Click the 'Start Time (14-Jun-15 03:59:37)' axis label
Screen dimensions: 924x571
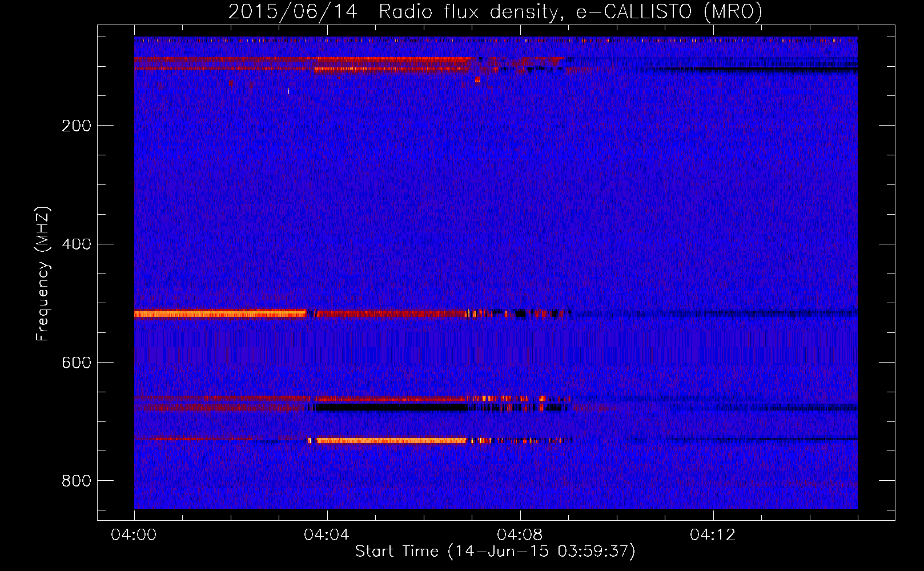pyautogui.click(x=495, y=552)
